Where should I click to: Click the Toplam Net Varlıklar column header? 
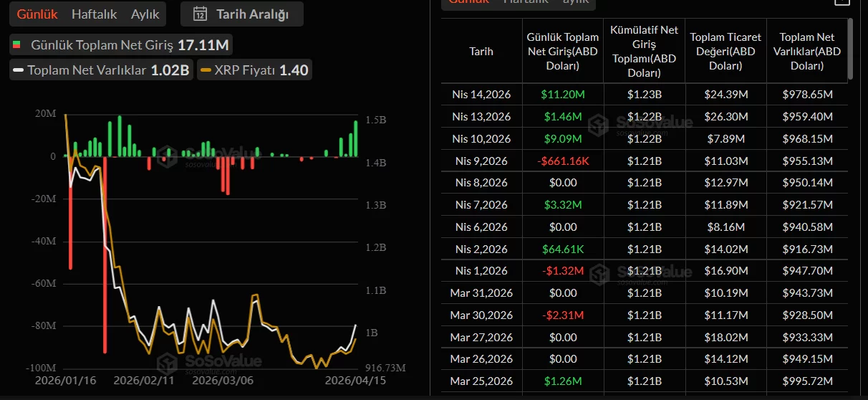(806, 51)
